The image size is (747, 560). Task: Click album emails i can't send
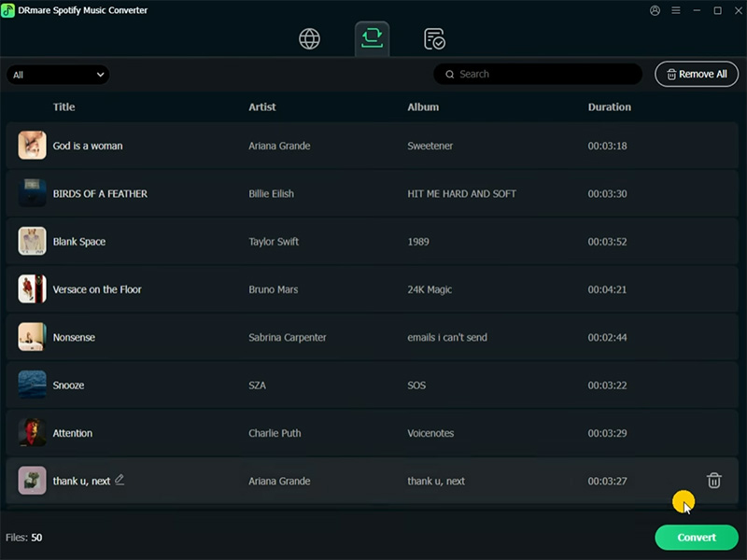click(447, 338)
